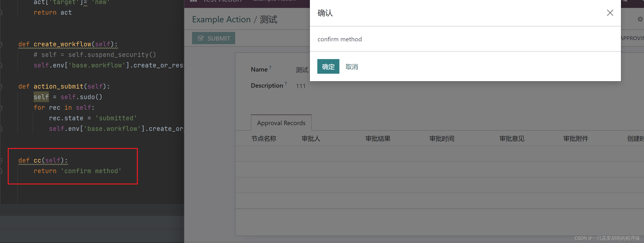The height and width of the screenshot is (243, 644).
Task: Click the for rec in self code line
Action: [x=64, y=108]
